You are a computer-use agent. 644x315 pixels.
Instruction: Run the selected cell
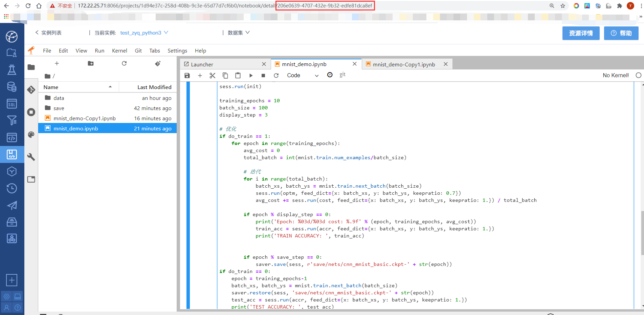[x=251, y=75]
